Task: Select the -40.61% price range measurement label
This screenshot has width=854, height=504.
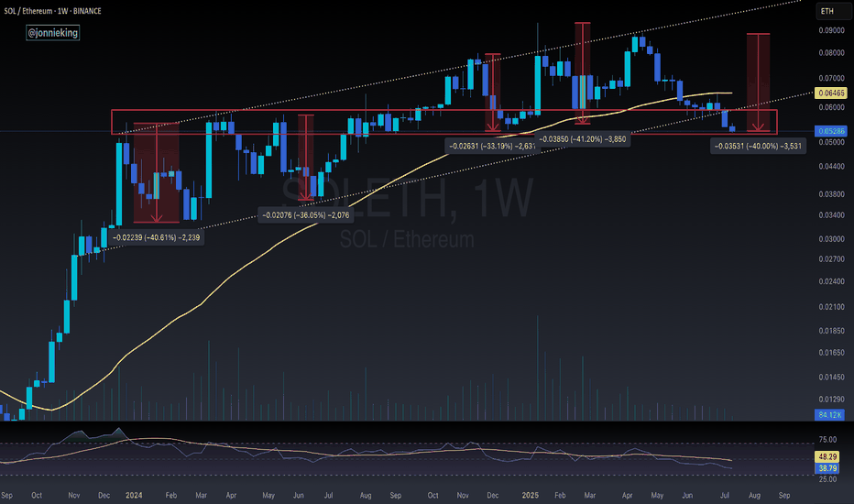Action: tap(157, 237)
